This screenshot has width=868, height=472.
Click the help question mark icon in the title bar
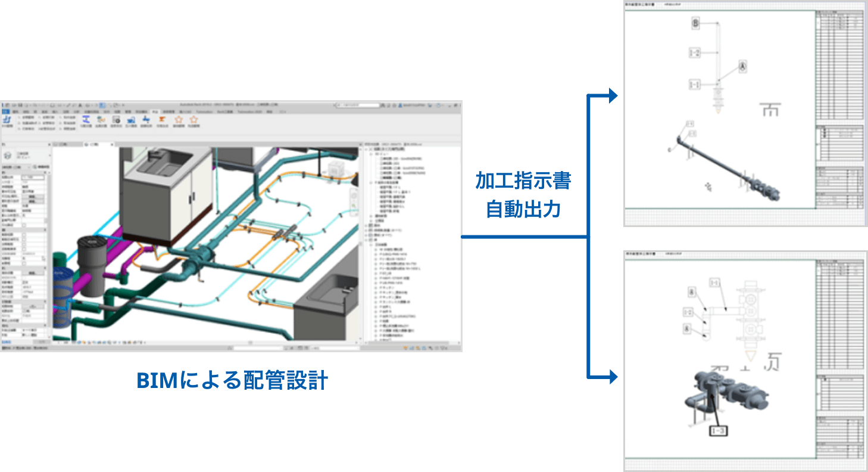[x=438, y=105]
